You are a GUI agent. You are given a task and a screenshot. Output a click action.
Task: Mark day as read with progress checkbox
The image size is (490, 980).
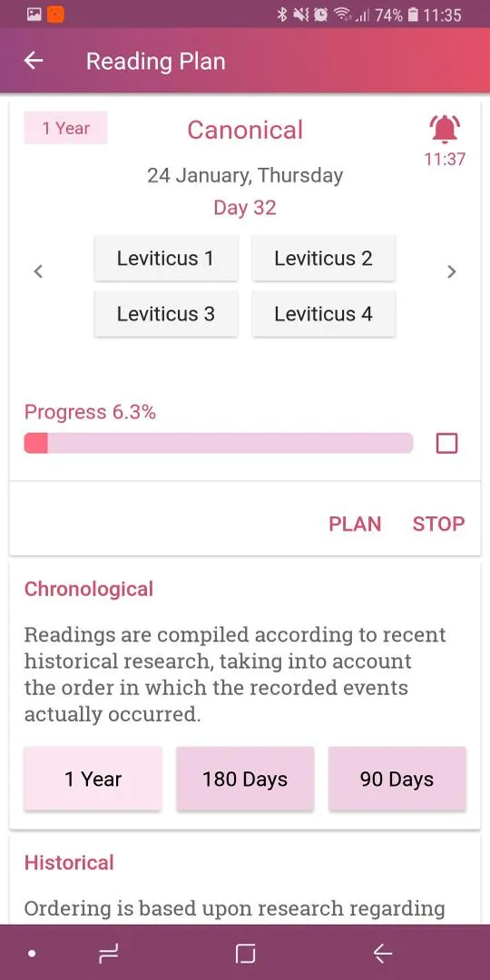pyautogui.click(x=446, y=444)
